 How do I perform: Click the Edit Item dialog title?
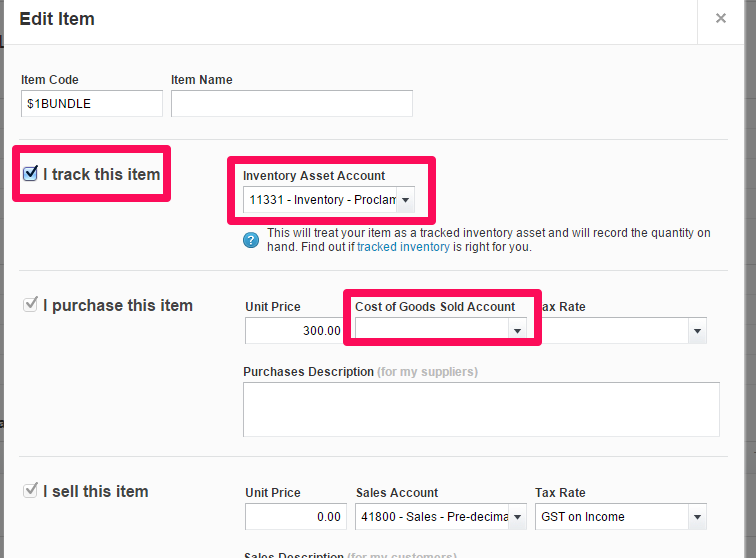[57, 18]
